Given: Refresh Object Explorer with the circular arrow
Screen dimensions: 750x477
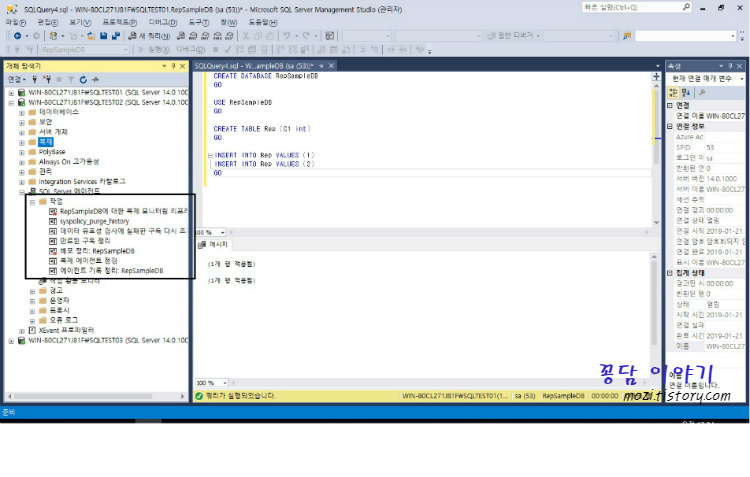Looking at the screenshot, I should [x=83, y=79].
